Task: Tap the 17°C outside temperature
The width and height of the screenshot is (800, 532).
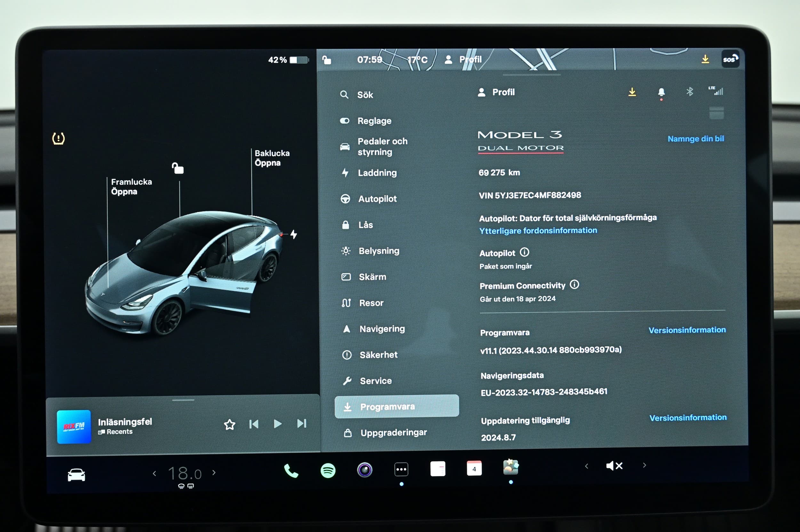Action: (417, 60)
